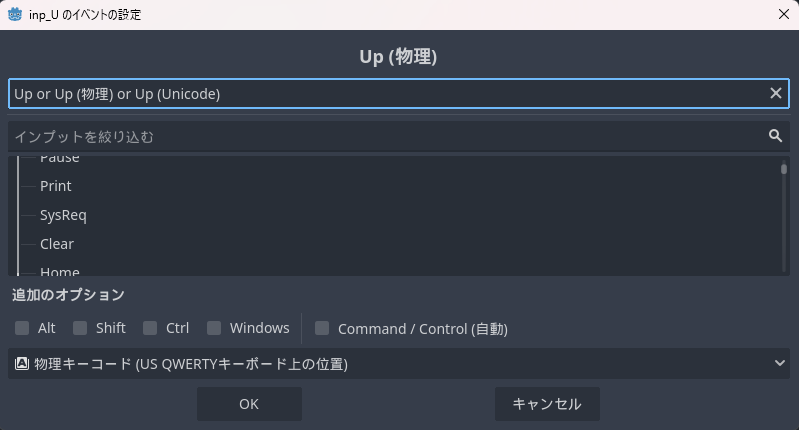The height and width of the screenshot is (430, 799).
Task: Click the search magnifier icon
Action: pyautogui.click(x=775, y=136)
